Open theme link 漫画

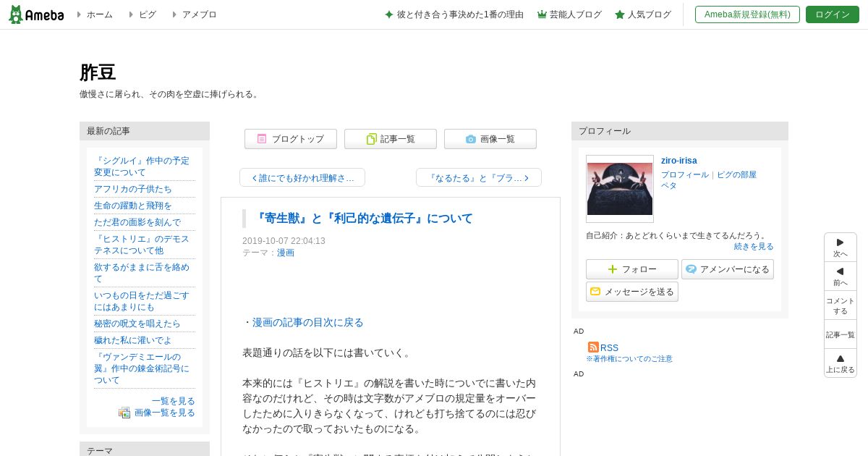[x=286, y=253]
